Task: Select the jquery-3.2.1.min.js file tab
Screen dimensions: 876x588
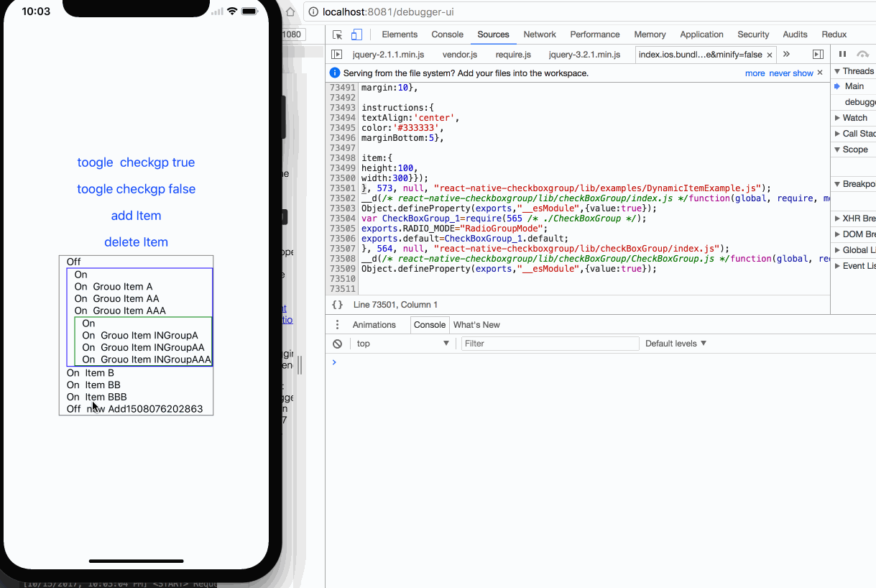Action: 584,55
